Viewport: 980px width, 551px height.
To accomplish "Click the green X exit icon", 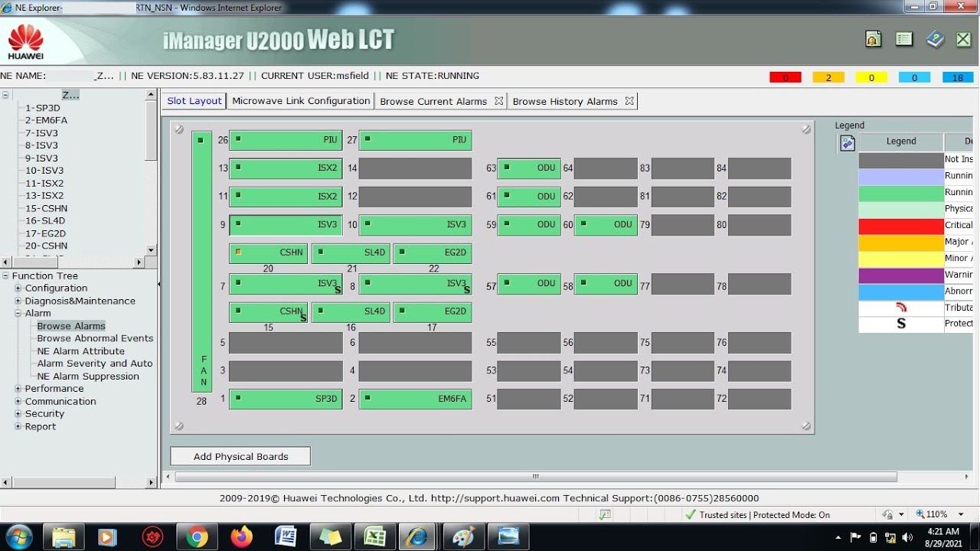I will (964, 40).
